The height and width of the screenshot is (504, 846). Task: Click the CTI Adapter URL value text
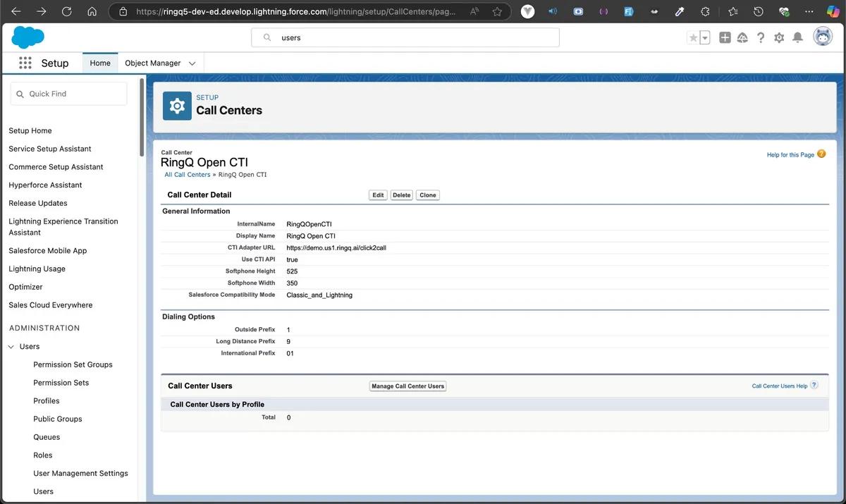coord(336,248)
